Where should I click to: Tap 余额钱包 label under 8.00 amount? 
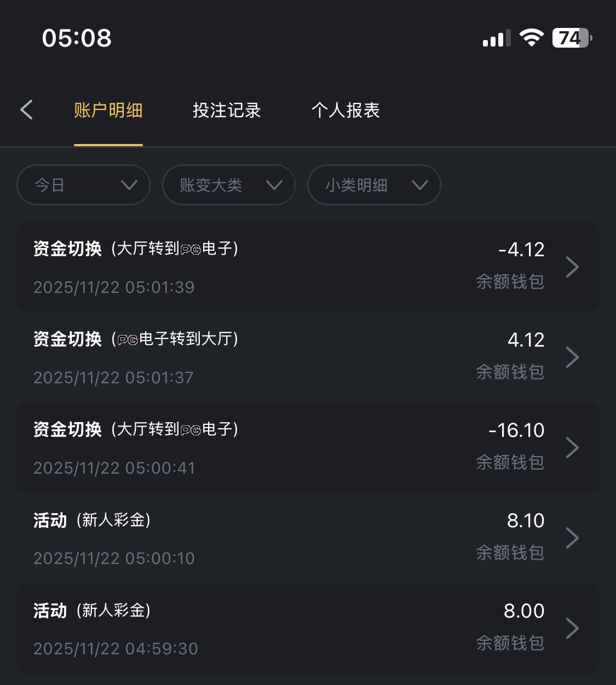[510, 643]
